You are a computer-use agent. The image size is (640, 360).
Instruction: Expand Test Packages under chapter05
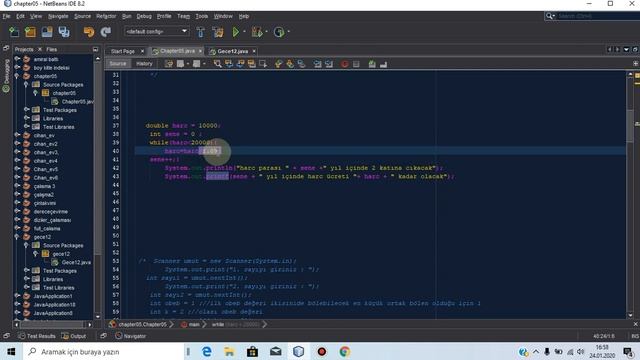[x=26, y=110]
